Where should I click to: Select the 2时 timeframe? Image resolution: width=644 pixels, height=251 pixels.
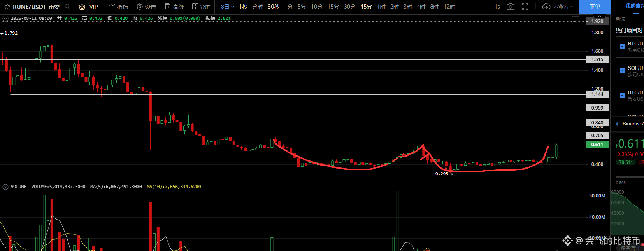pyautogui.click(x=395, y=7)
